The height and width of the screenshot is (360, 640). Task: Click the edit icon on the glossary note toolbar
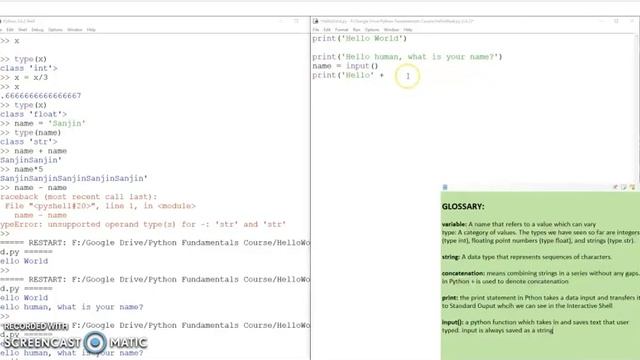pyautogui.click(x=624, y=187)
